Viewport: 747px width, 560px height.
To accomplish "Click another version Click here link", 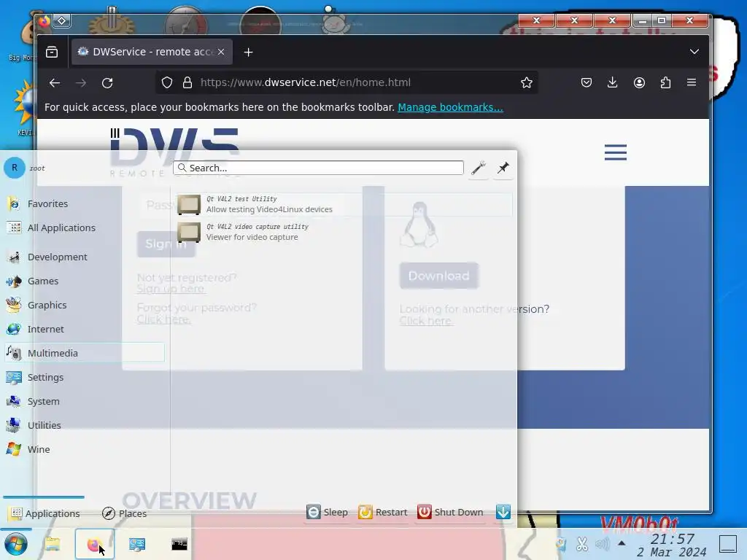I will tap(426, 321).
